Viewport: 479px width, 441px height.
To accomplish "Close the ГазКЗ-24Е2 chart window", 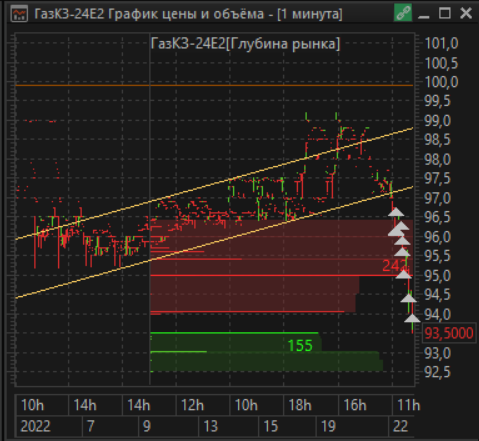I will 466,13.
